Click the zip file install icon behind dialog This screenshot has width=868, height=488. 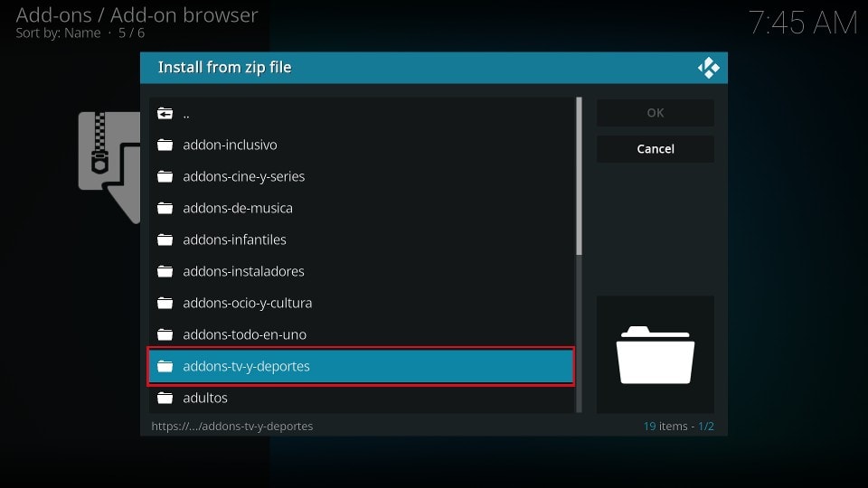pos(109,167)
